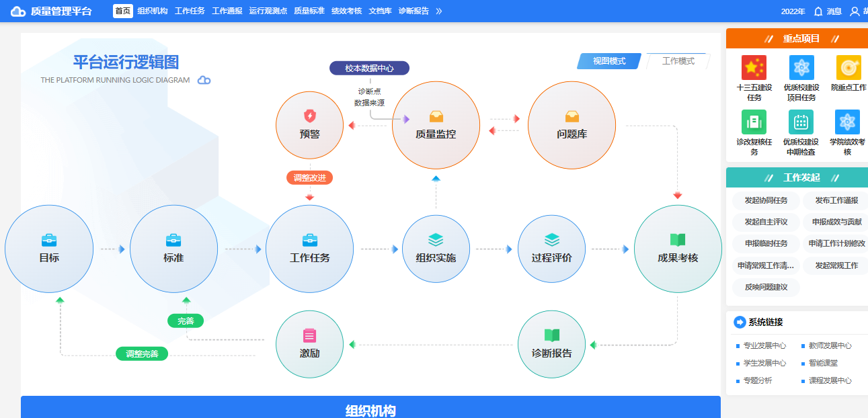Image resolution: width=868 pixels, height=418 pixels.
Task: Open the 组织机构 menu item
Action: (x=152, y=11)
